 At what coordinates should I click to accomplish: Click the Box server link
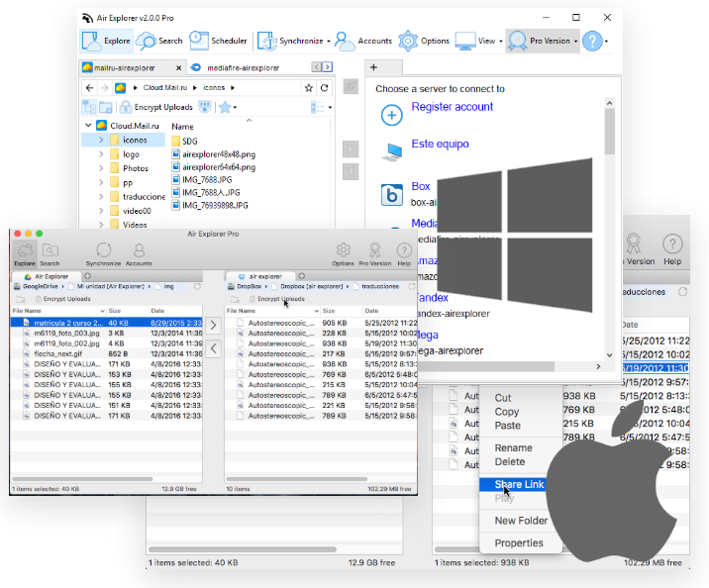(x=421, y=186)
